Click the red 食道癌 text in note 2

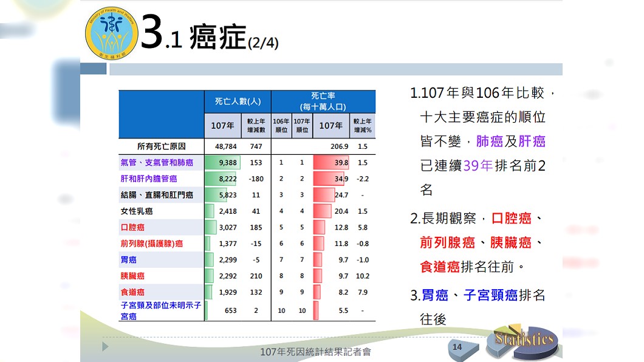pyautogui.click(x=440, y=267)
